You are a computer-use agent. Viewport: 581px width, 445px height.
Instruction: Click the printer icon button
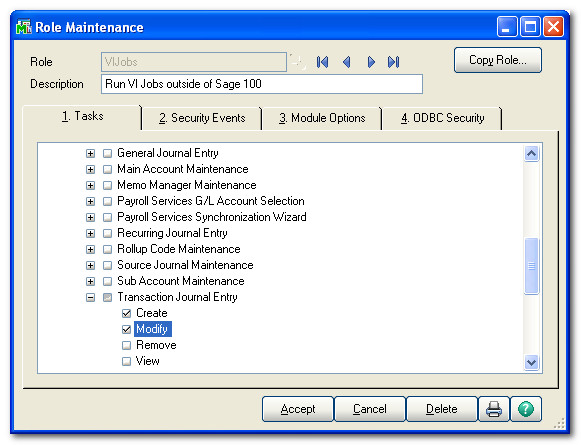click(x=494, y=409)
